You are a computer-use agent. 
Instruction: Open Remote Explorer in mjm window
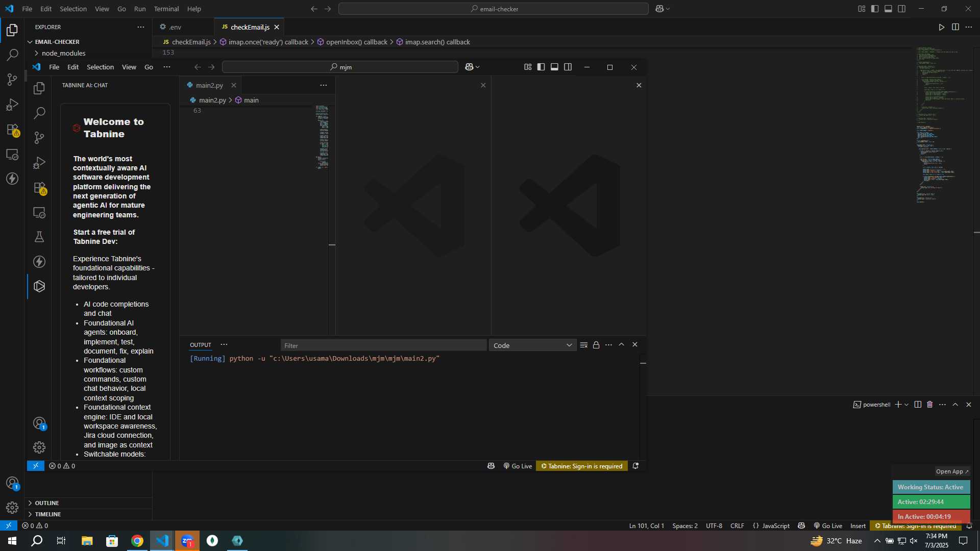point(39,212)
